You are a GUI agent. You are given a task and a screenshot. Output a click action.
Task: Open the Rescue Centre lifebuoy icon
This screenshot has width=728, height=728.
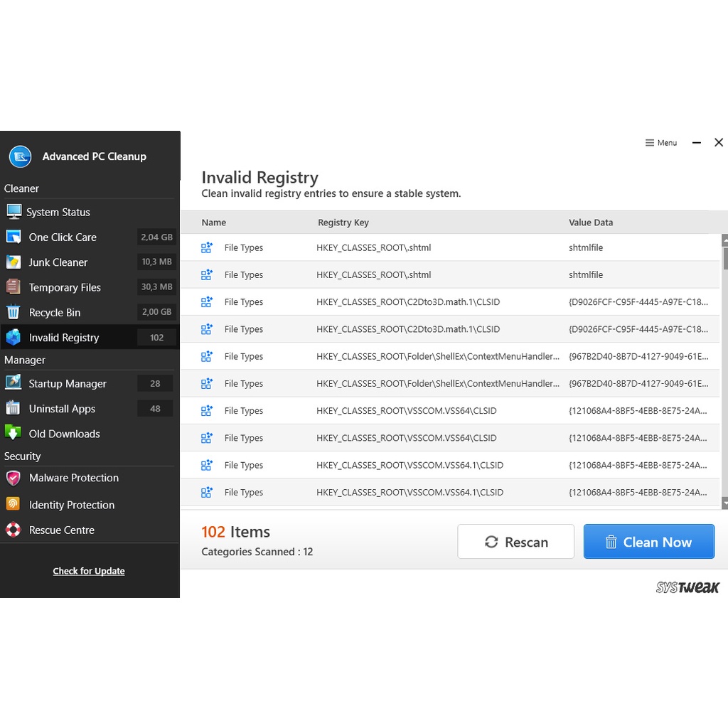coord(14,530)
